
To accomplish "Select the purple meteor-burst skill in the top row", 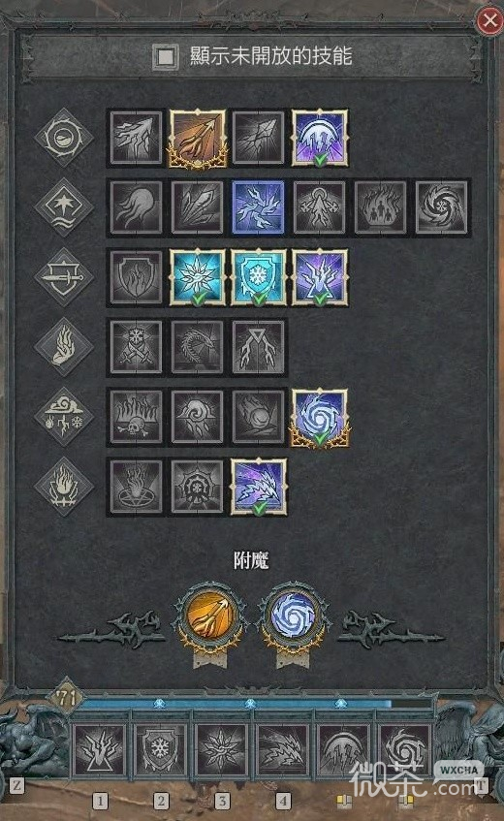I will coord(320,138).
